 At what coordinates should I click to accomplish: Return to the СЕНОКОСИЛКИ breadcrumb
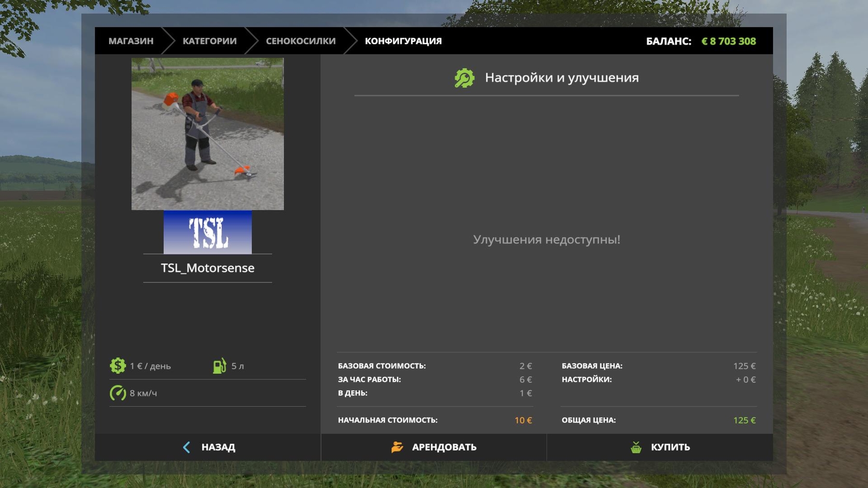click(x=300, y=41)
